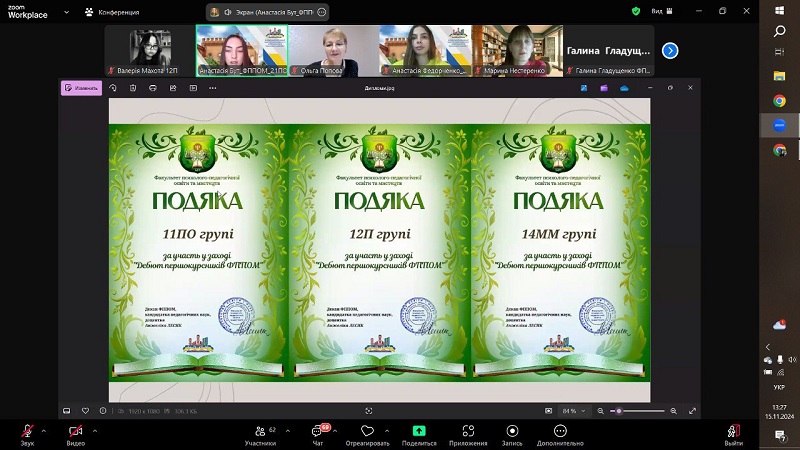
Task: Open the 13:27 clock and date in tray
Action: pyautogui.click(x=779, y=412)
